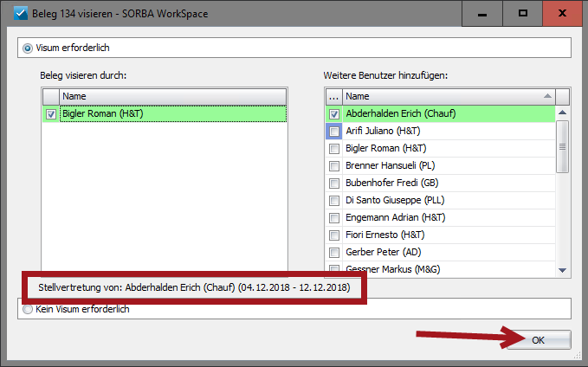Click the '...' column header in the right list
Viewport: 588px width, 367px height.
[333, 97]
